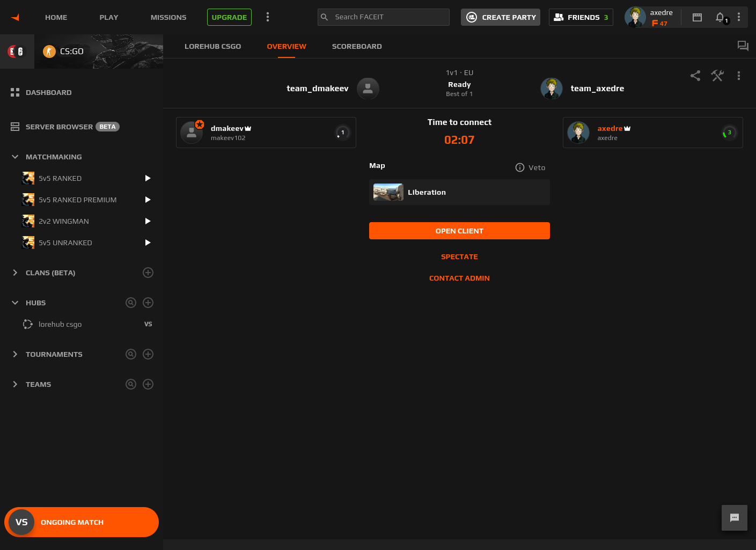Expand the Clans (Beta) section
Screen dimensions: 756x550
pyautogui.click(x=15, y=273)
